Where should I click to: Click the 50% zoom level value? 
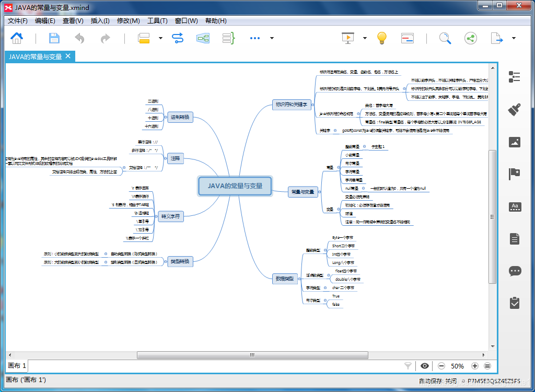(x=457, y=366)
